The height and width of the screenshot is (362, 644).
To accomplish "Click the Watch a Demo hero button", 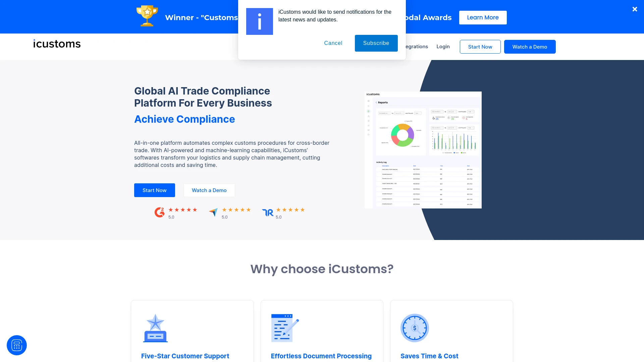I will coord(209,190).
